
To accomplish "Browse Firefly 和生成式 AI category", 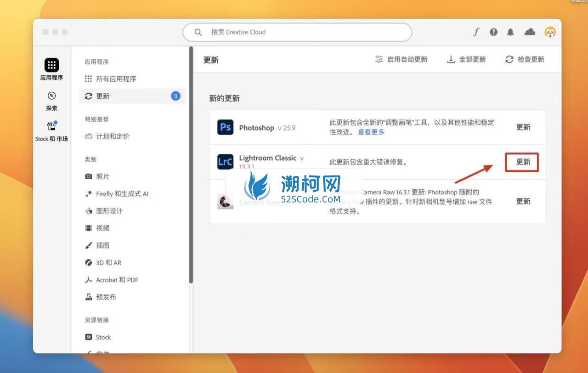I will 132,194.
